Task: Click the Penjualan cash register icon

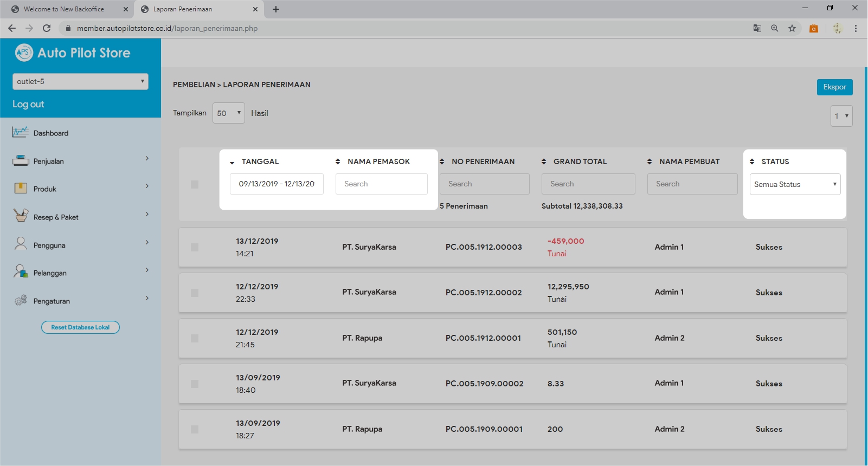Action: (21, 160)
